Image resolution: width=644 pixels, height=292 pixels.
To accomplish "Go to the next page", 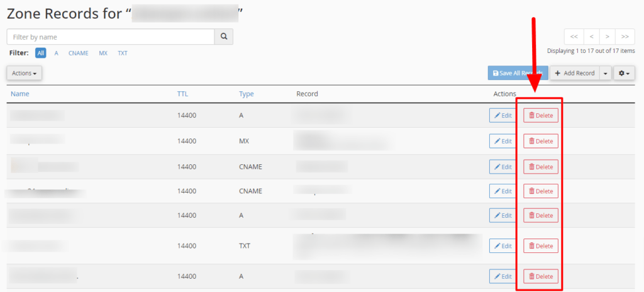I will (608, 37).
